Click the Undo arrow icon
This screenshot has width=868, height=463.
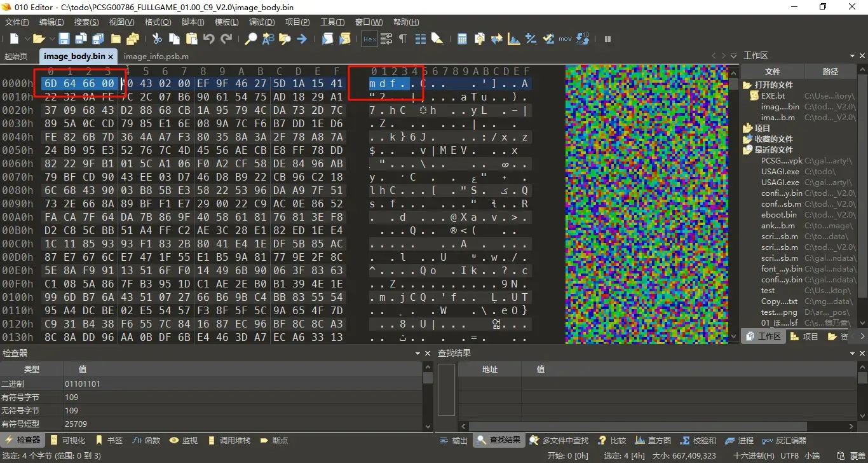pyautogui.click(x=209, y=39)
